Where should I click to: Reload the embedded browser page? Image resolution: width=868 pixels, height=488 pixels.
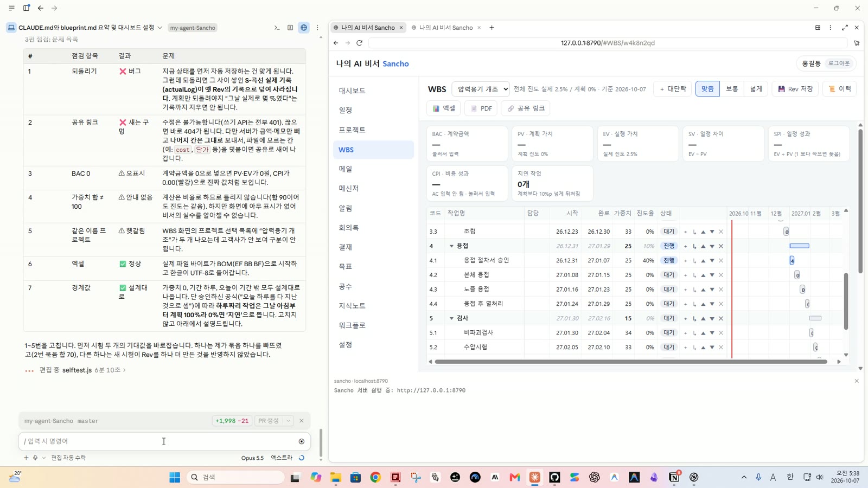coord(359,43)
